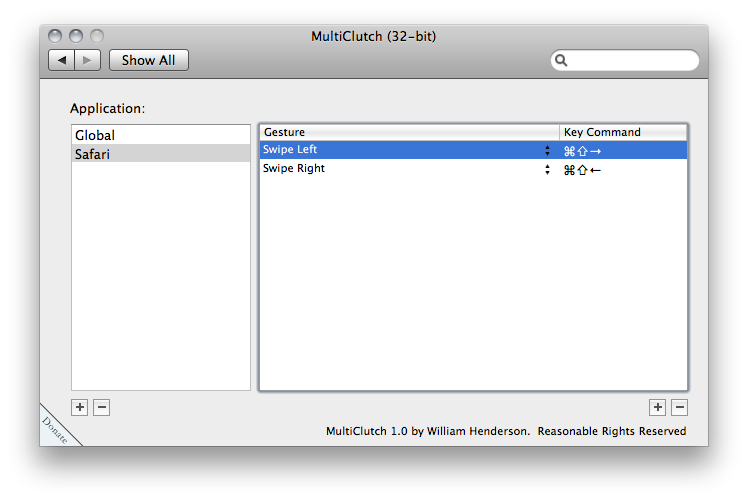748x501 pixels.
Task: Click the Donate corner ribbon
Action: click(55, 429)
